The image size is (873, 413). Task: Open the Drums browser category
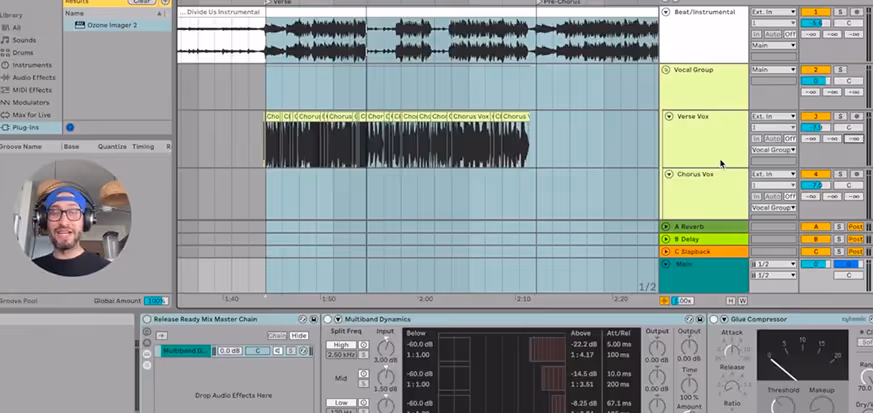pos(23,52)
